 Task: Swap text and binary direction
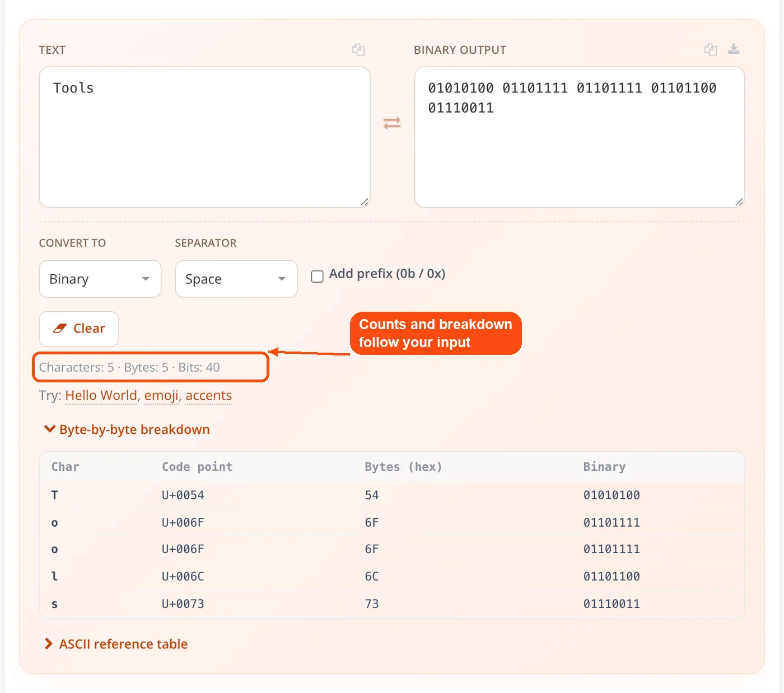[392, 123]
